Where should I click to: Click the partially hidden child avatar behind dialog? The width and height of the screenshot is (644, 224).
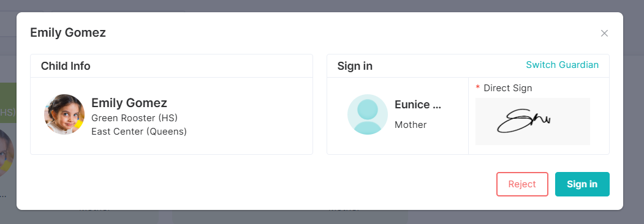pyautogui.click(x=7, y=152)
